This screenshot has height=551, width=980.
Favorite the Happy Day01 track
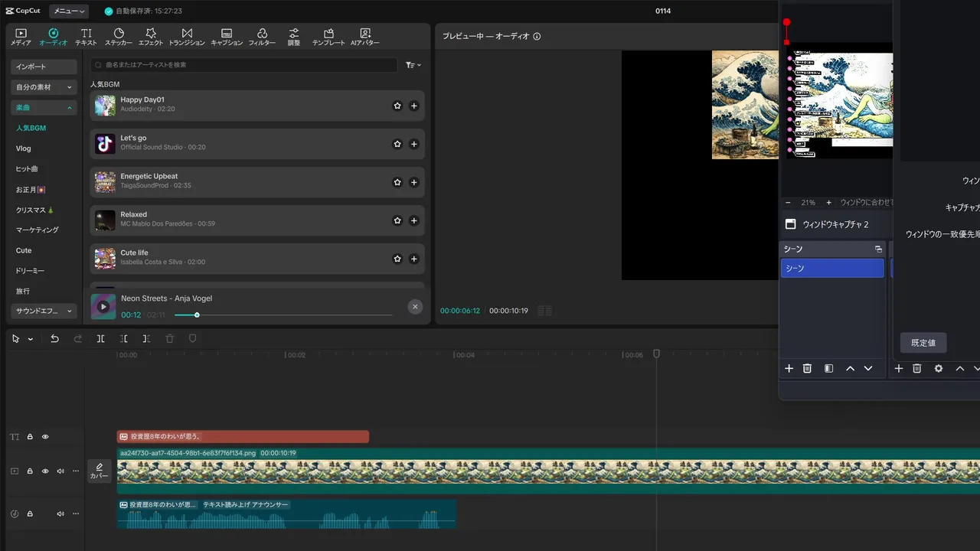click(x=397, y=106)
